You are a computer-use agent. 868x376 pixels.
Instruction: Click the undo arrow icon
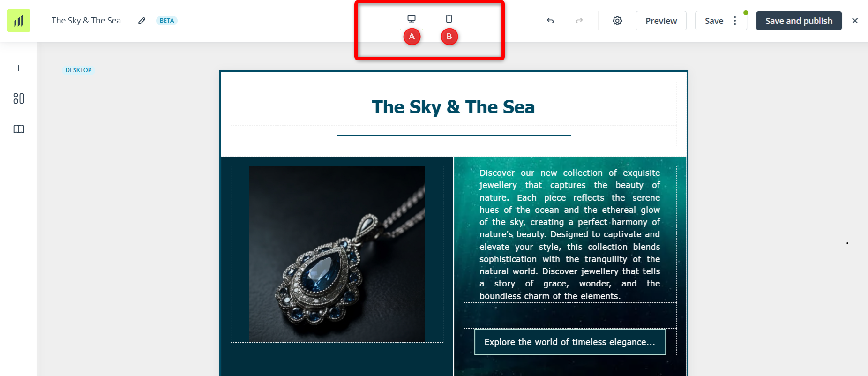pyautogui.click(x=550, y=21)
